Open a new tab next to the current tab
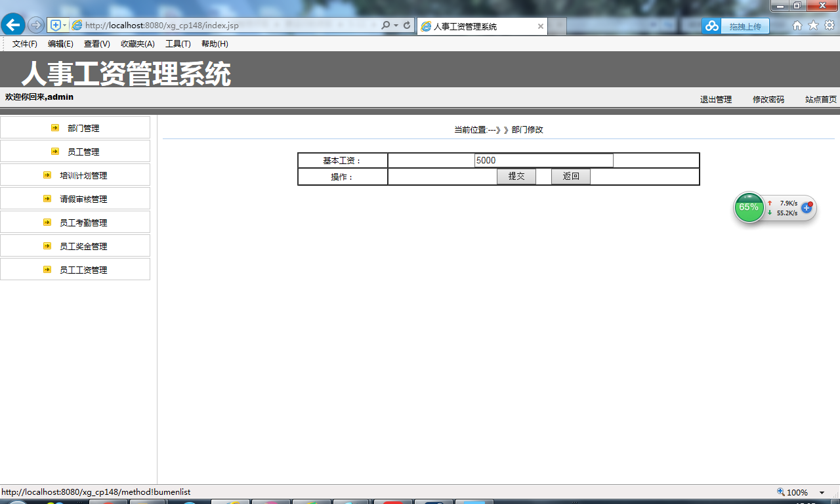 click(x=557, y=26)
